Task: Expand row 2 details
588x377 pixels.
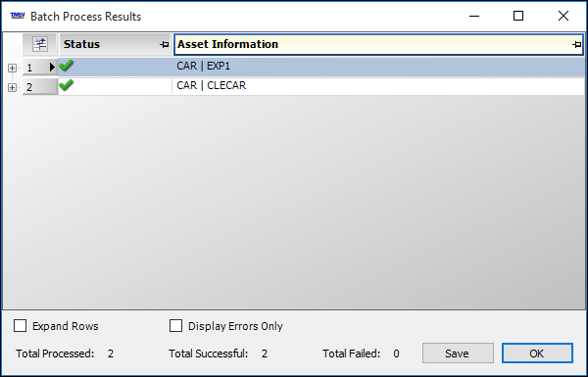Action: 12,87
